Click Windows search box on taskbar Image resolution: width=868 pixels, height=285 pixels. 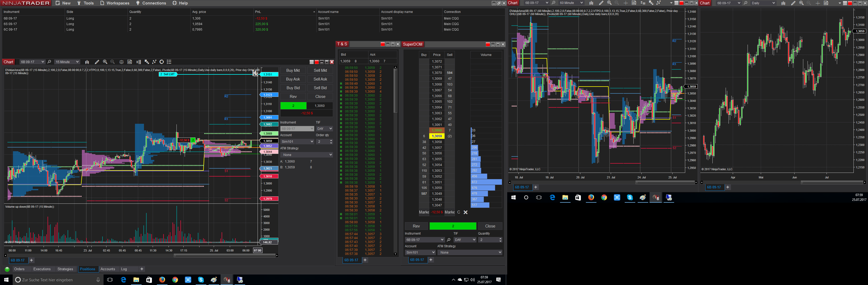[58, 280]
